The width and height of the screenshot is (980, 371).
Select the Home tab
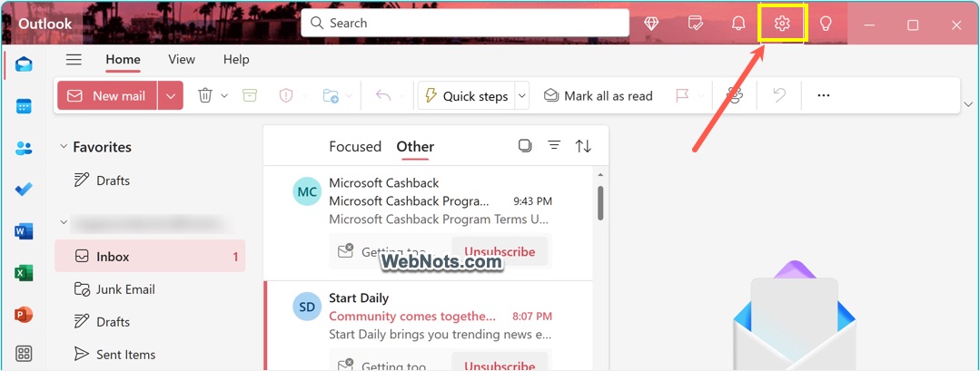click(123, 59)
